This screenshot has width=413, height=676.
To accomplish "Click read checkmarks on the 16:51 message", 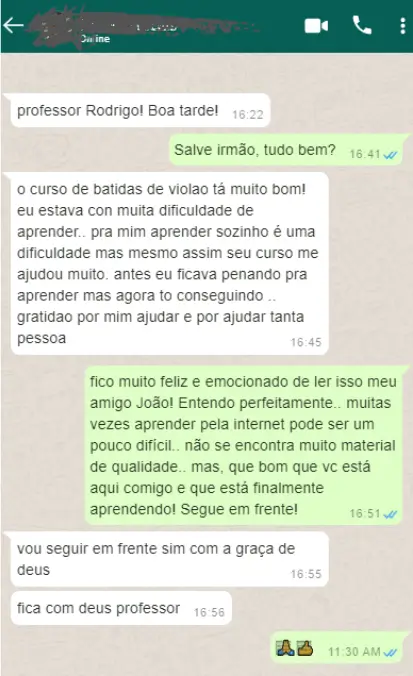I will (391, 514).
